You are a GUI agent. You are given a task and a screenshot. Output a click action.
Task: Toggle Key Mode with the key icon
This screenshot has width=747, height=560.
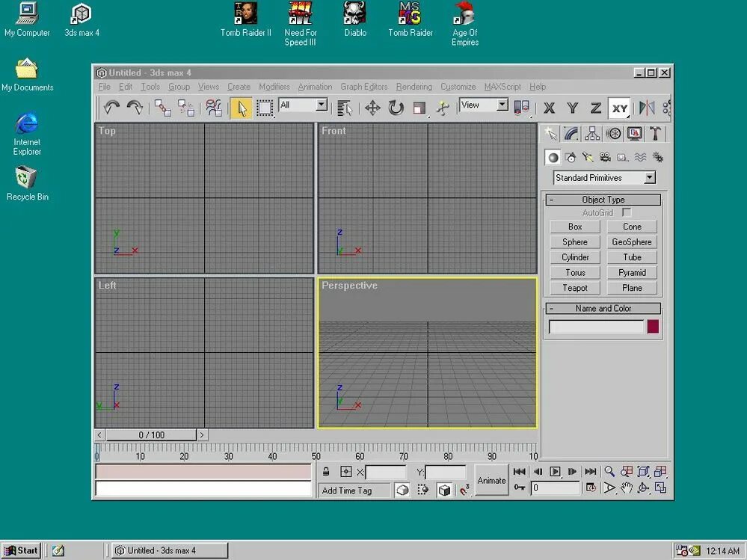[520, 487]
